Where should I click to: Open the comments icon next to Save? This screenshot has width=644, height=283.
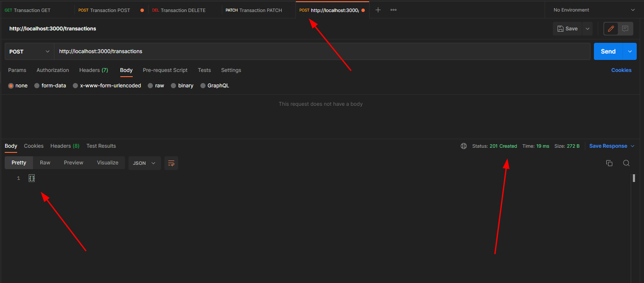coord(625,29)
